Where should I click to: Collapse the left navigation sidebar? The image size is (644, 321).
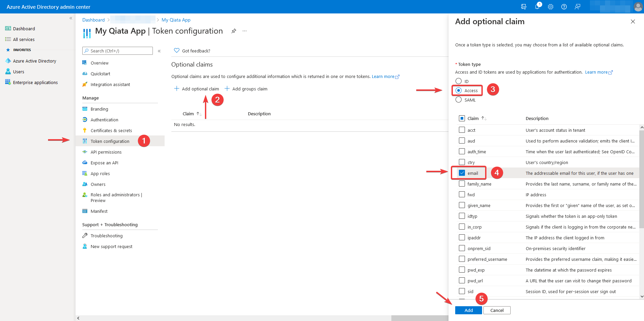tap(71, 18)
